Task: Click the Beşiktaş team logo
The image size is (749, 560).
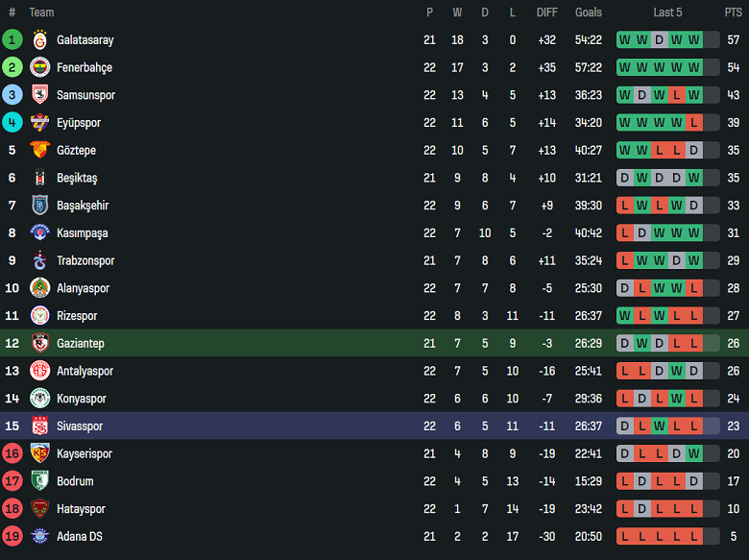Action: coord(39,178)
